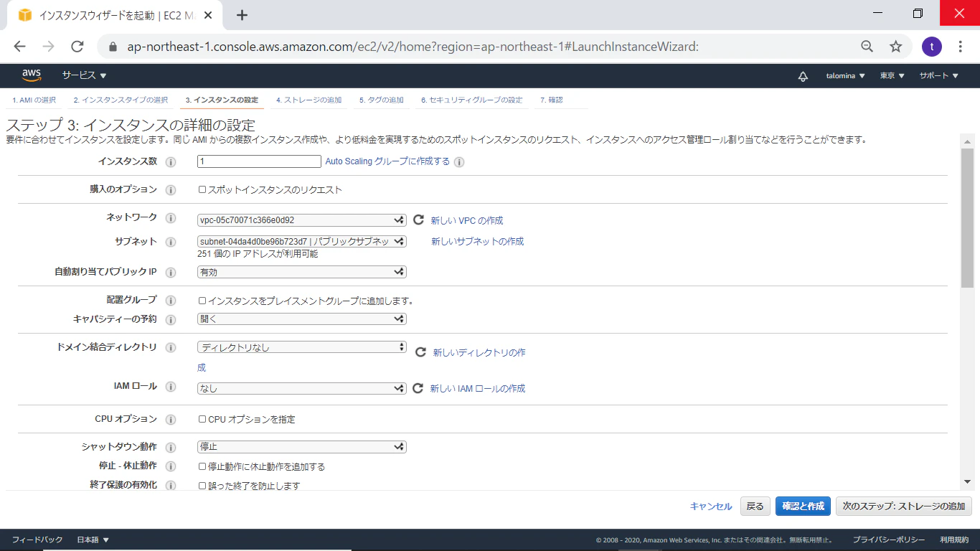Refresh the IAM role list
This screenshot has width=980, height=551.
pos(418,388)
